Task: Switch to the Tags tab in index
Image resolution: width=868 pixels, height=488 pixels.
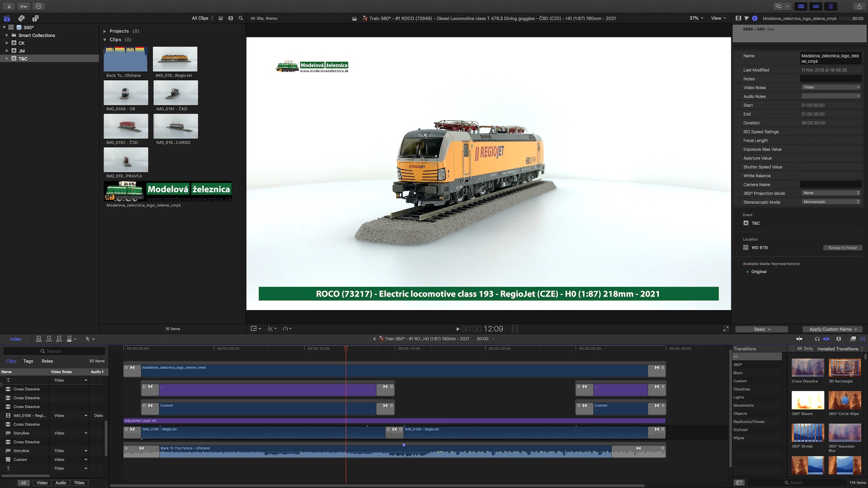Action: 28,361
